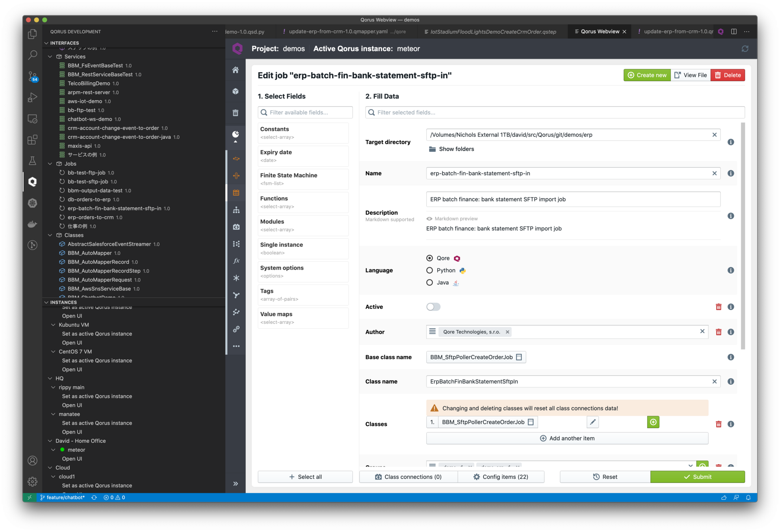The height and width of the screenshot is (532, 780).
Task: Open erp-orders-to-crm job in tree
Action: (90, 218)
